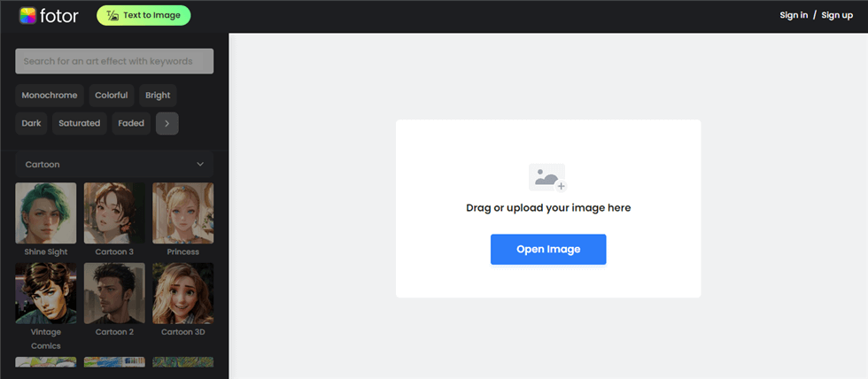This screenshot has height=379, width=868.
Task: Select the Bright keyword tag
Action: click(x=158, y=95)
